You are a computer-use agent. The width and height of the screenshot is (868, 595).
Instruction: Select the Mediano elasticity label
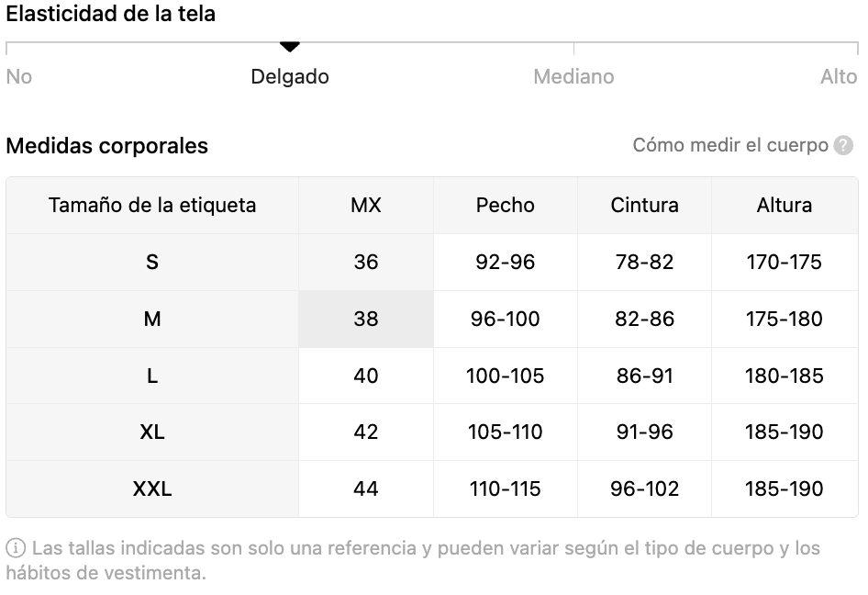tap(573, 76)
